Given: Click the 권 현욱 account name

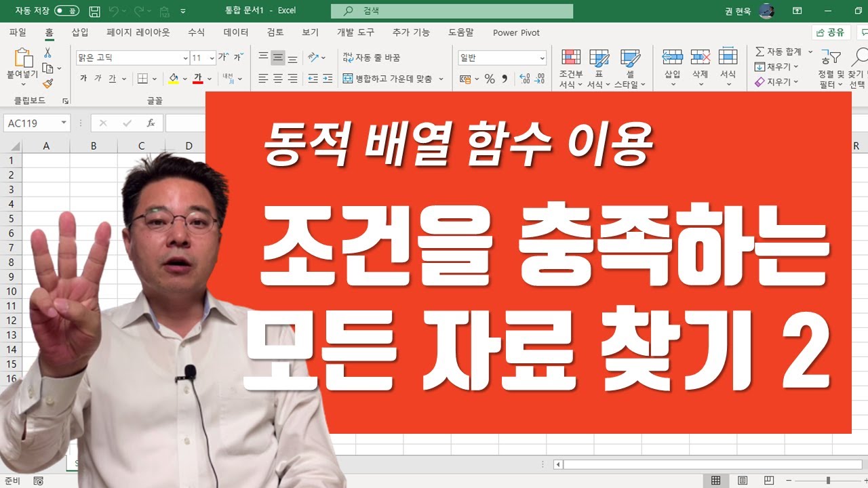Looking at the screenshot, I should pos(738,11).
